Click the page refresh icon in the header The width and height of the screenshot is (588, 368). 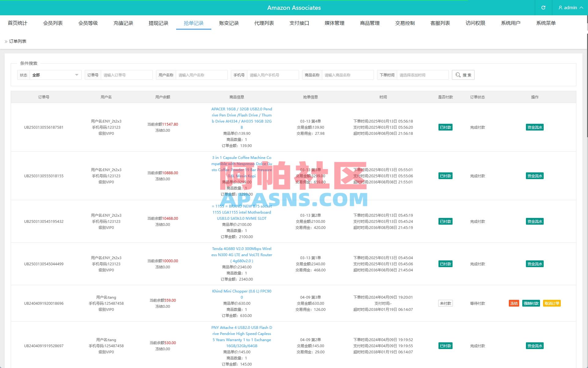pyautogui.click(x=543, y=8)
